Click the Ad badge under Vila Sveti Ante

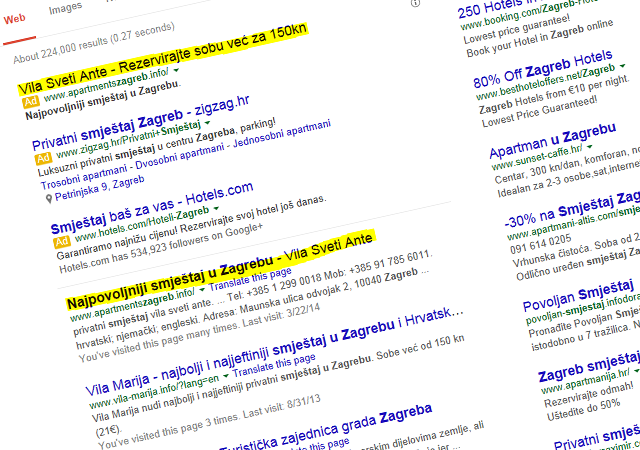tap(31, 101)
